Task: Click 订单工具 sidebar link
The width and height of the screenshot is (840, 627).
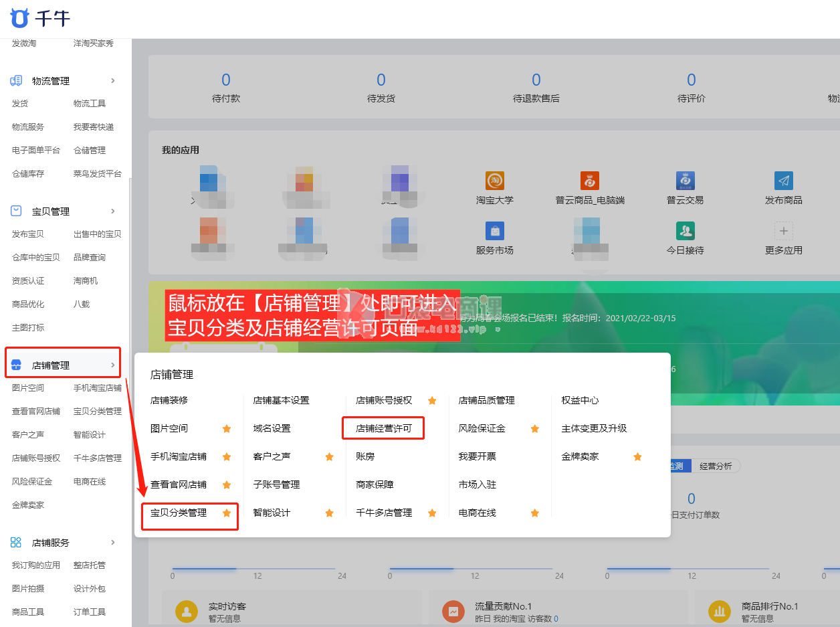Action: (x=90, y=612)
